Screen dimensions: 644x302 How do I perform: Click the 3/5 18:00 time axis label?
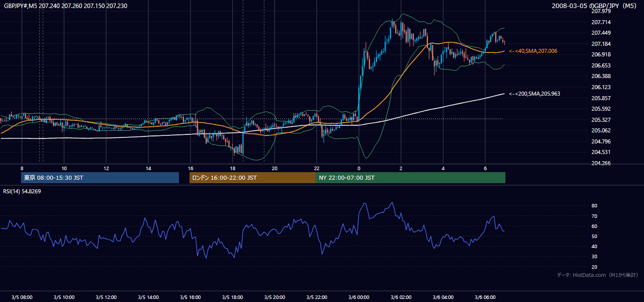[x=232, y=297]
